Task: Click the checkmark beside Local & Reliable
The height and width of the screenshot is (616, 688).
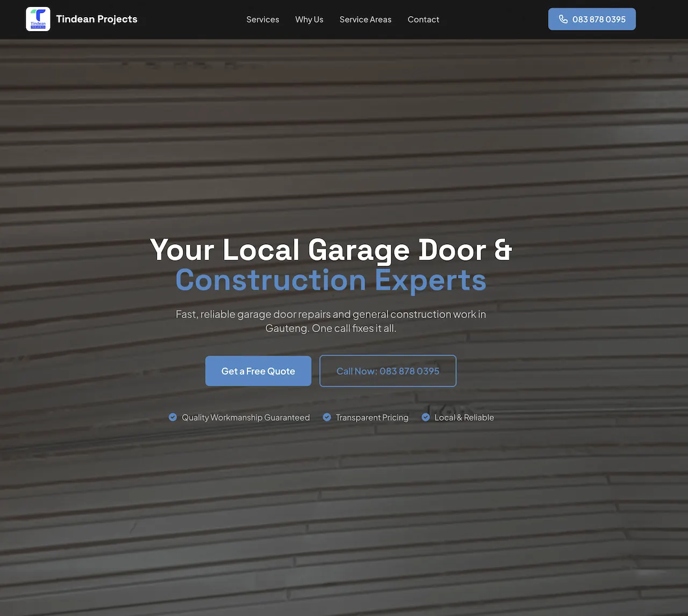Action: 425,417
